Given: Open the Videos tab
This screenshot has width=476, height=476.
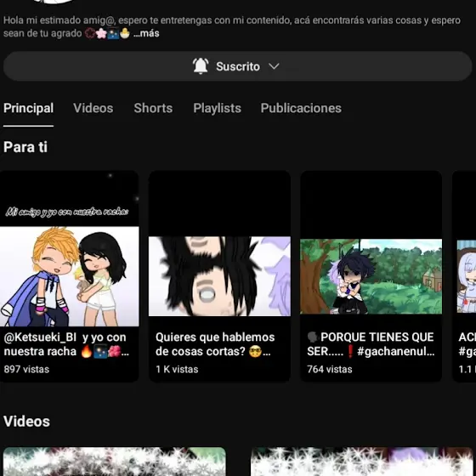Looking at the screenshot, I should point(93,108).
